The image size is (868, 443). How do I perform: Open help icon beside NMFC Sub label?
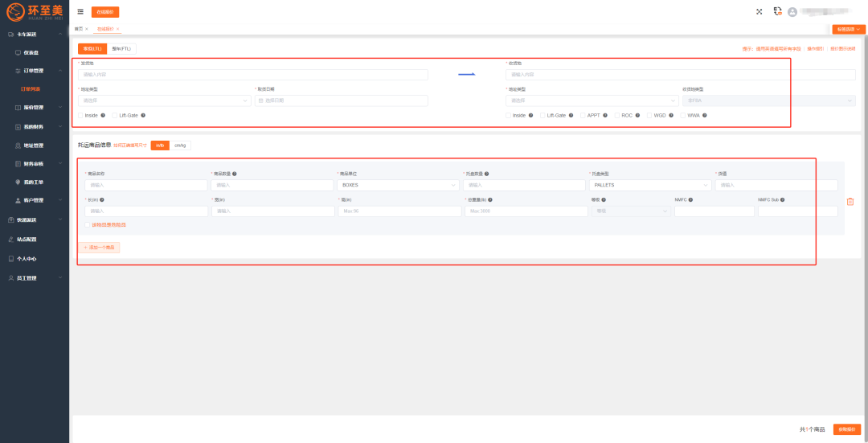tap(783, 199)
